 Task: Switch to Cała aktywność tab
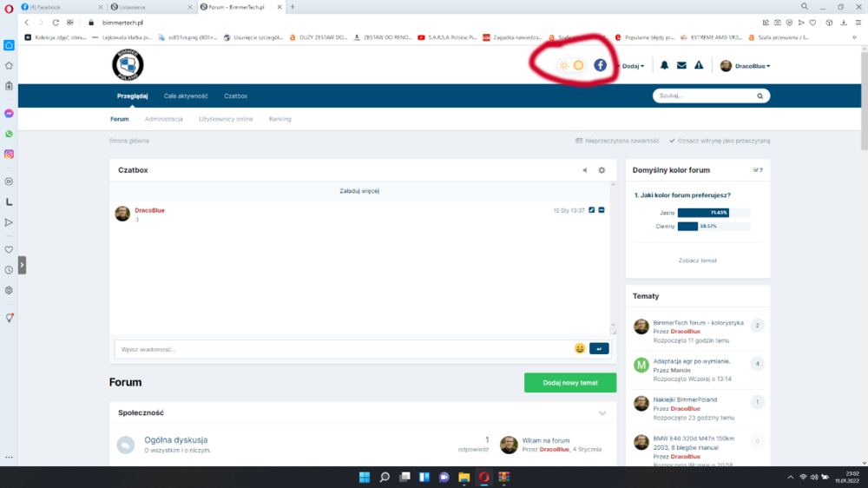pos(186,96)
